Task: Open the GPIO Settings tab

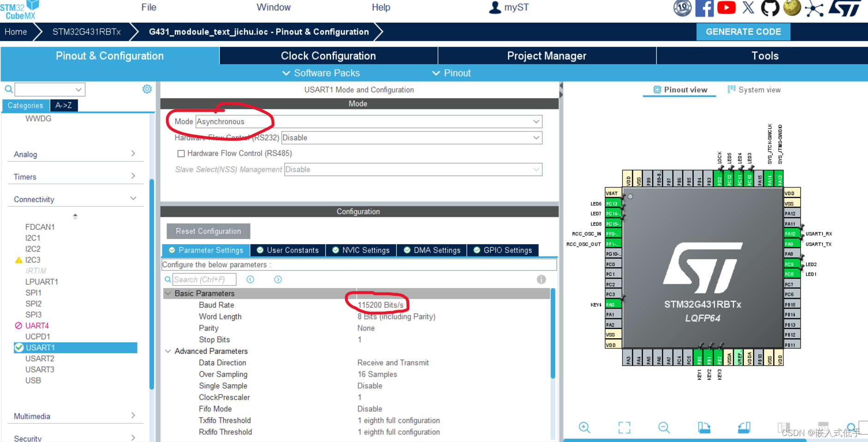Action: pyautogui.click(x=503, y=250)
